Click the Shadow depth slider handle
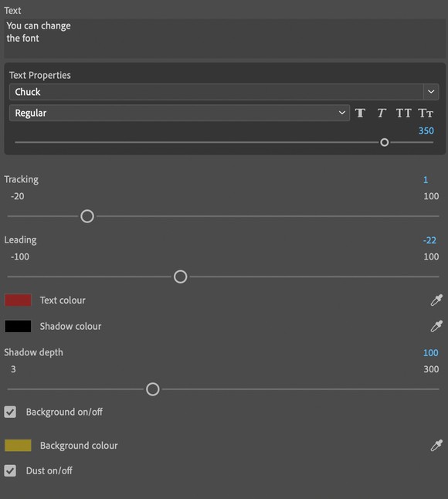 tap(153, 389)
